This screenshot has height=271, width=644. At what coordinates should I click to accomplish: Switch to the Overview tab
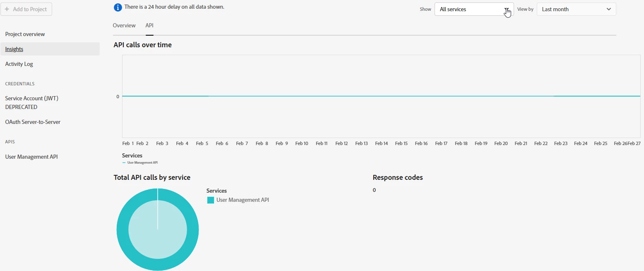(124, 25)
